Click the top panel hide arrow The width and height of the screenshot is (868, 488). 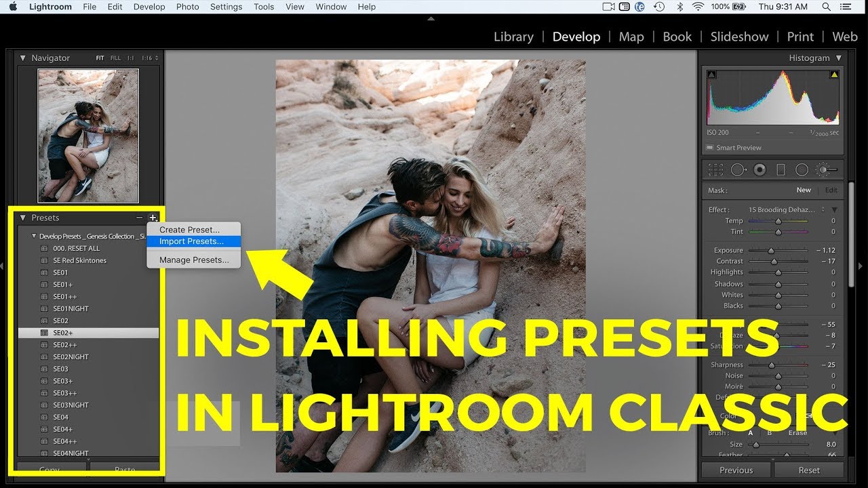coord(431,18)
